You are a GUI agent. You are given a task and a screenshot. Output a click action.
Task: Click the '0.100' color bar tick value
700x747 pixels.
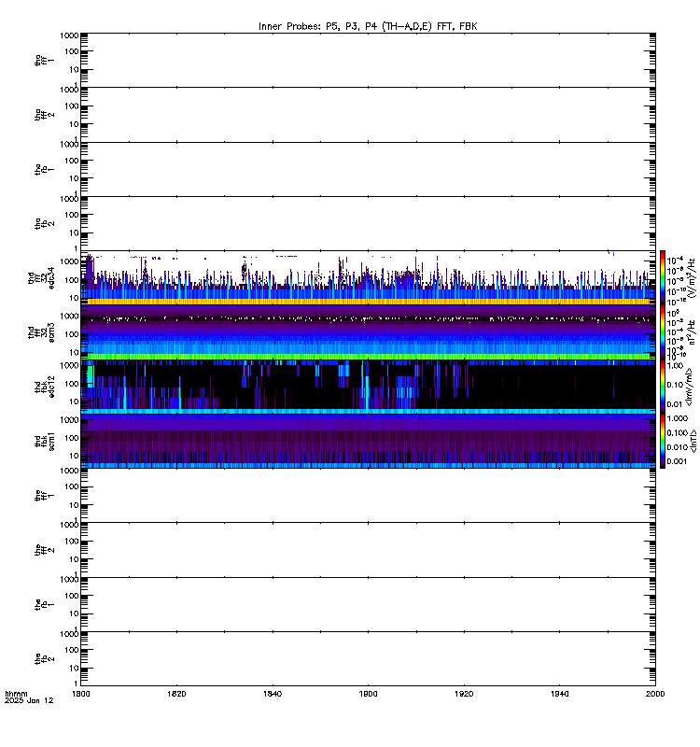click(678, 432)
